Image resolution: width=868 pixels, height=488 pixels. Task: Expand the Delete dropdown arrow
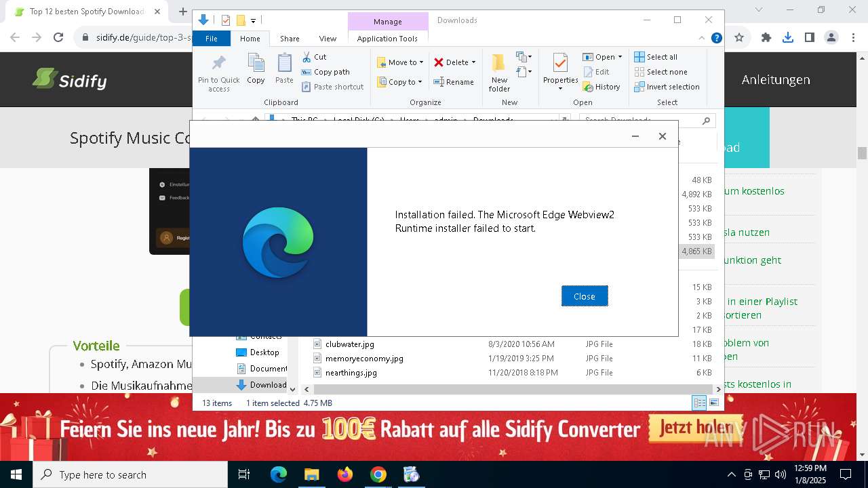[x=473, y=62]
